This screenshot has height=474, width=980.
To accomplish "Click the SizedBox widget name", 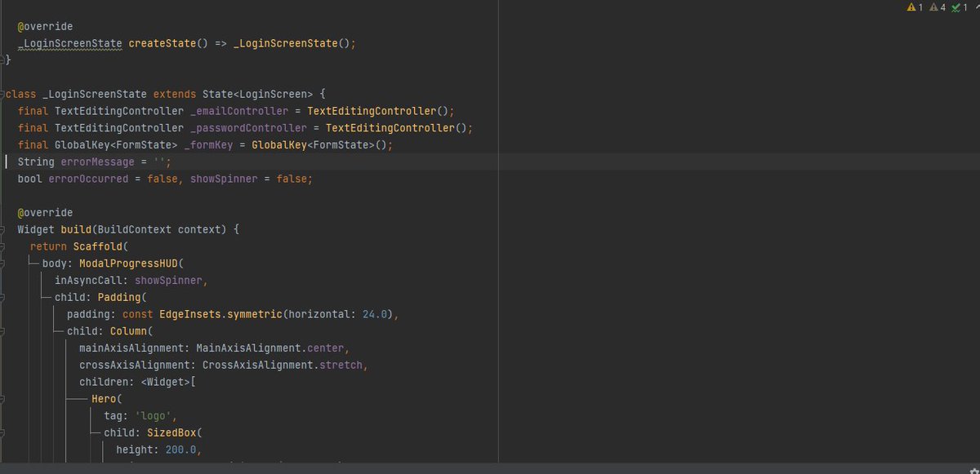I will (171, 433).
